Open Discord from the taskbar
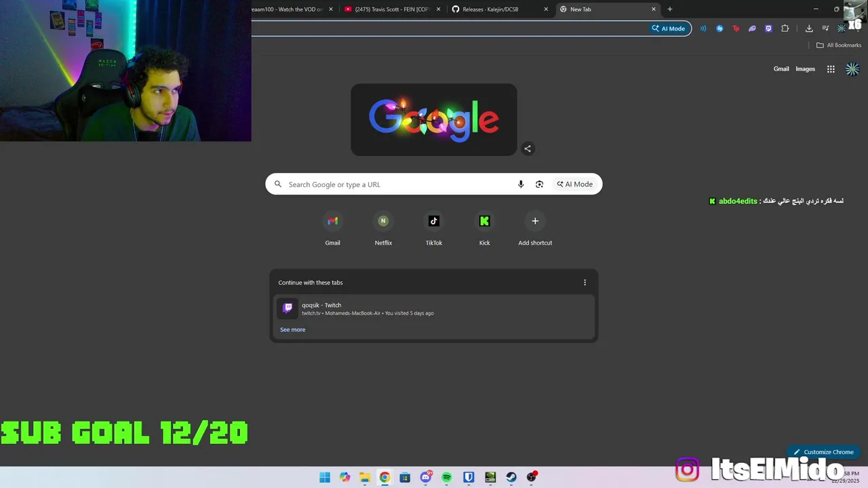The height and width of the screenshot is (488, 868). click(x=426, y=477)
